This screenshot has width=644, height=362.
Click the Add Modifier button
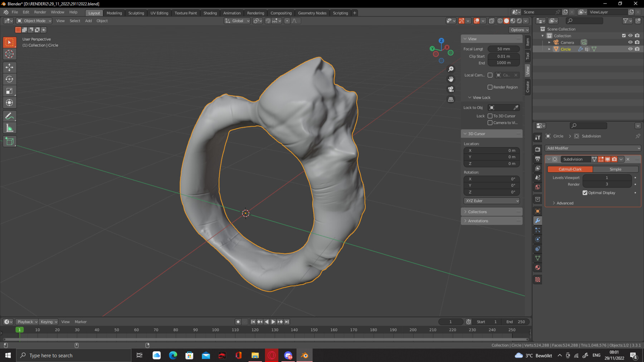pyautogui.click(x=592, y=148)
